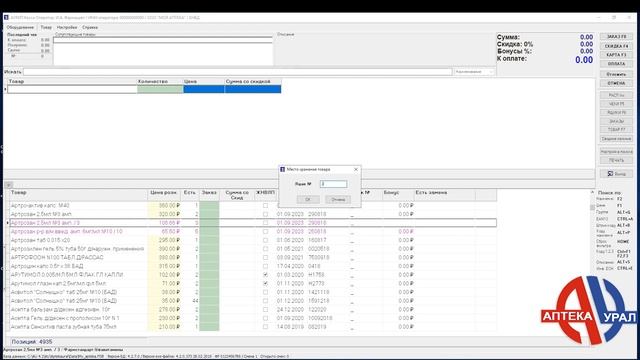Focus the row number field in dialog
Viewport: 640px width, 360px height.
click(x=333, y=184)
